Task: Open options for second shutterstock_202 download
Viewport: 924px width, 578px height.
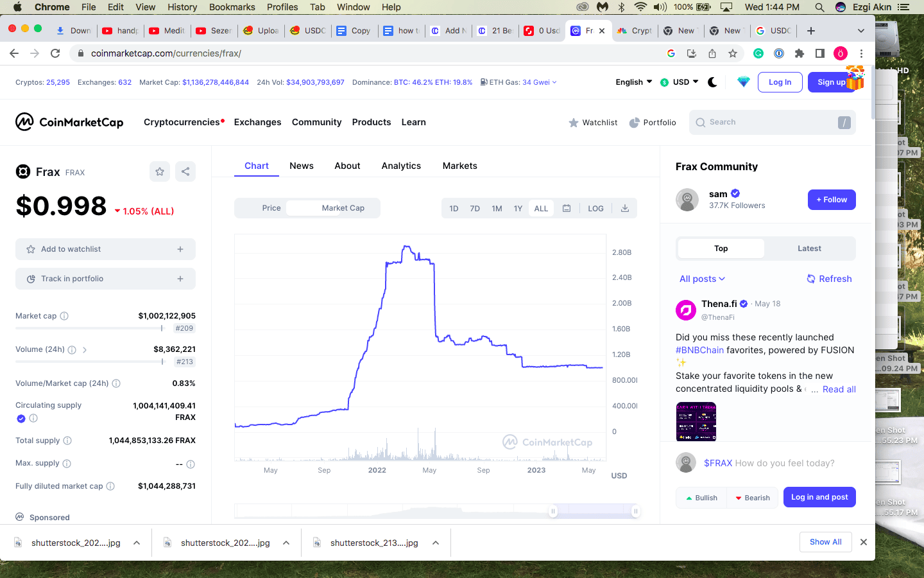Action: [x=286, y=543]
